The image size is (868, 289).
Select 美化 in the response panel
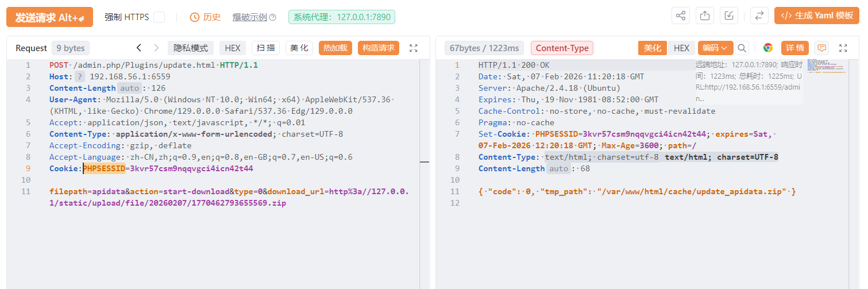652,48
